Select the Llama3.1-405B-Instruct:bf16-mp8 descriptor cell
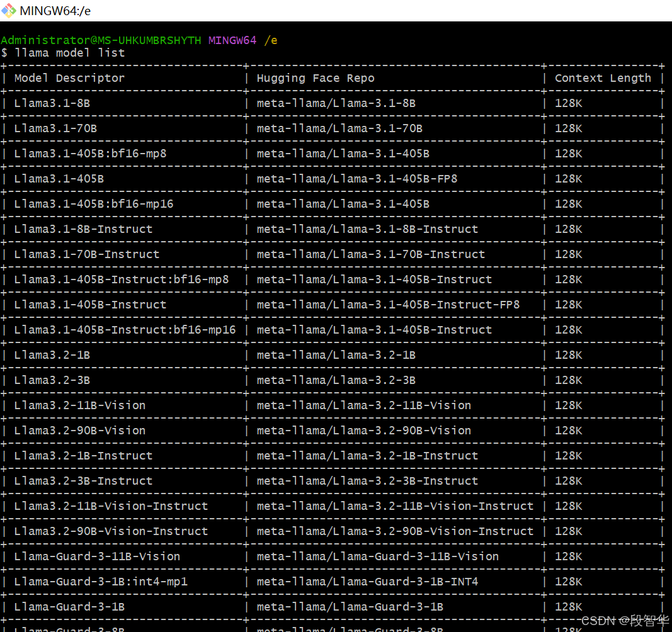Image resolution: width=672 pixels, height=632 pixels. click(122, 279)
